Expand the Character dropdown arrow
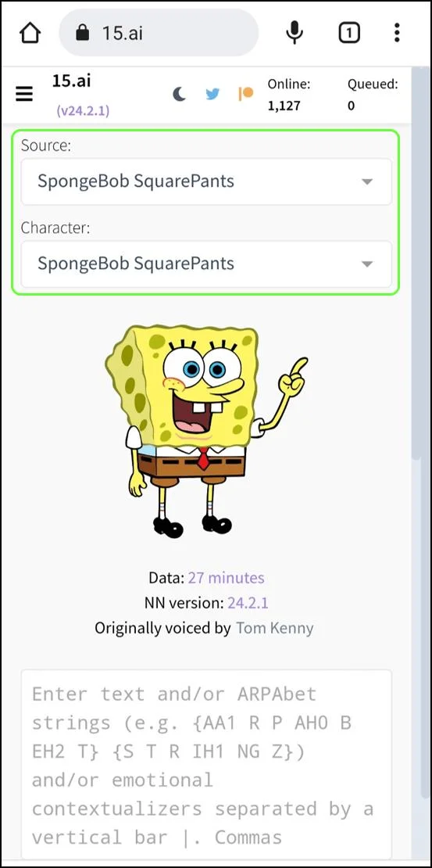Image resolution: width=432 pixels, height=868 pixels. [366, 264]
